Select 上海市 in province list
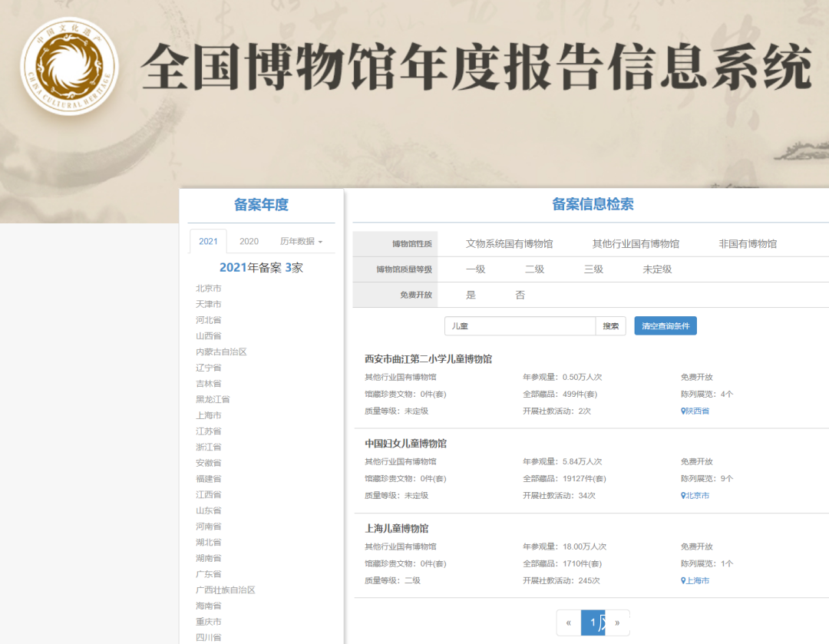 (x=208, y=415)
